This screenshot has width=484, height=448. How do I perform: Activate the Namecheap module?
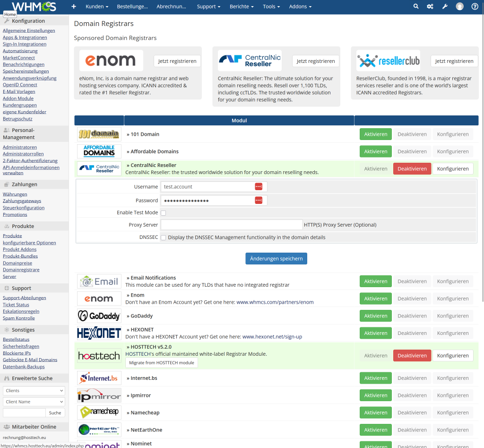(x=376, y=413)
